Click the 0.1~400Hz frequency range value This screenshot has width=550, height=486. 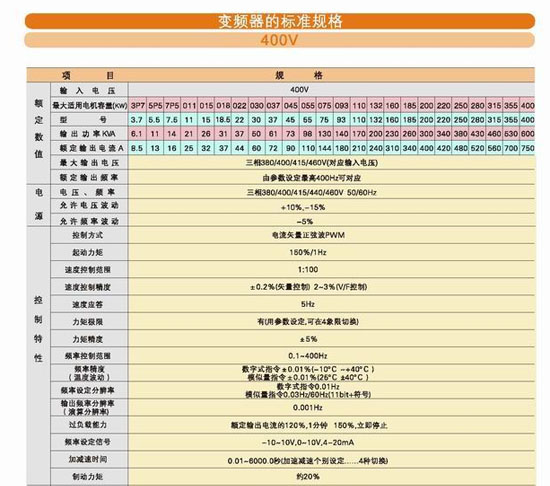point(308,356)
